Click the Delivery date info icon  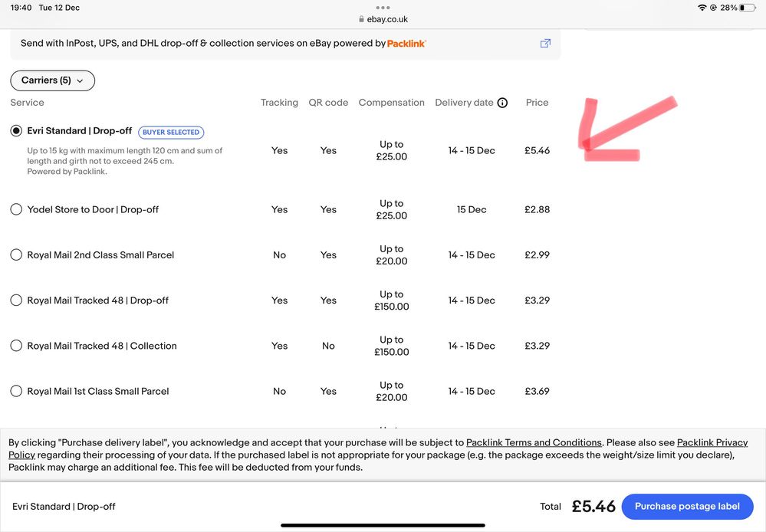(502, 103)
